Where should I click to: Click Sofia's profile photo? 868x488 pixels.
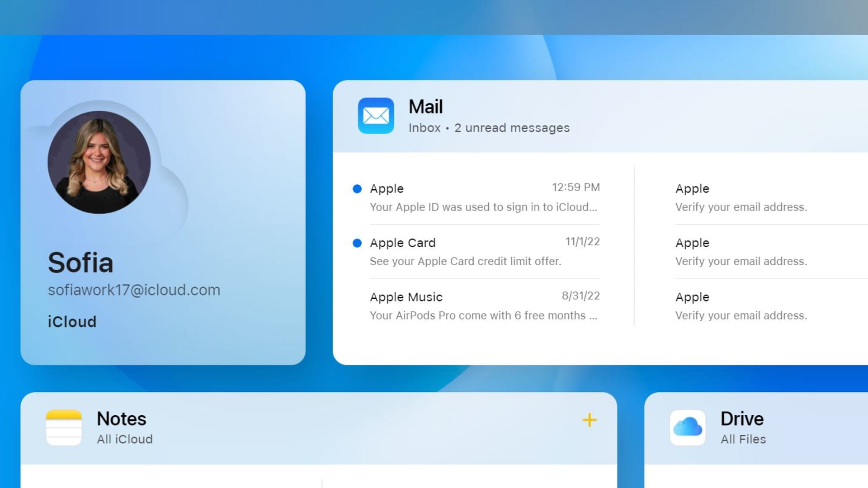click(99, 162)
